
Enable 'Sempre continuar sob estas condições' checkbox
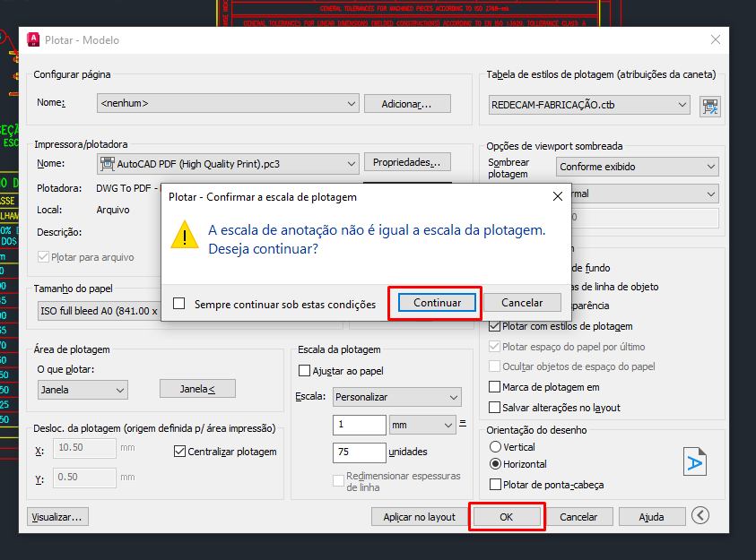tap(179, 304)
